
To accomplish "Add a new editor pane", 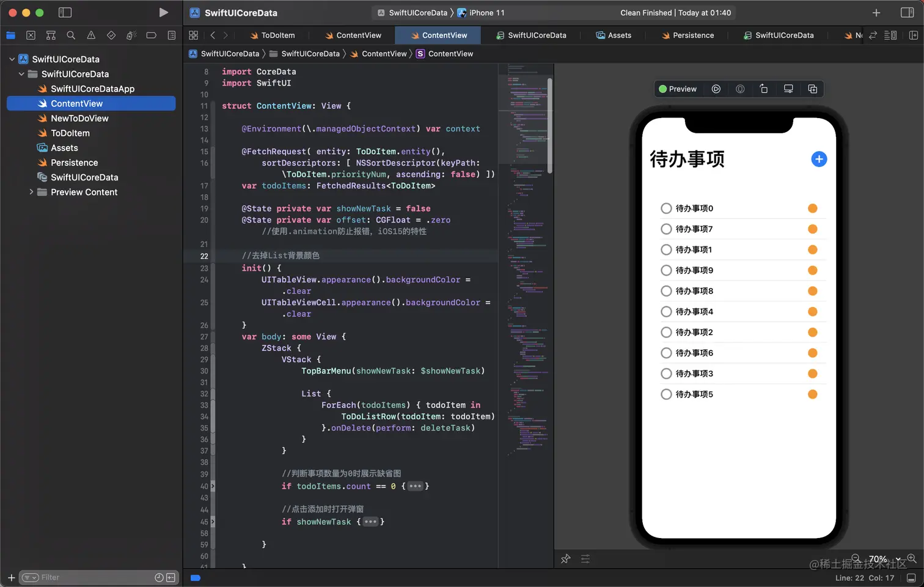I will (914, 35).
